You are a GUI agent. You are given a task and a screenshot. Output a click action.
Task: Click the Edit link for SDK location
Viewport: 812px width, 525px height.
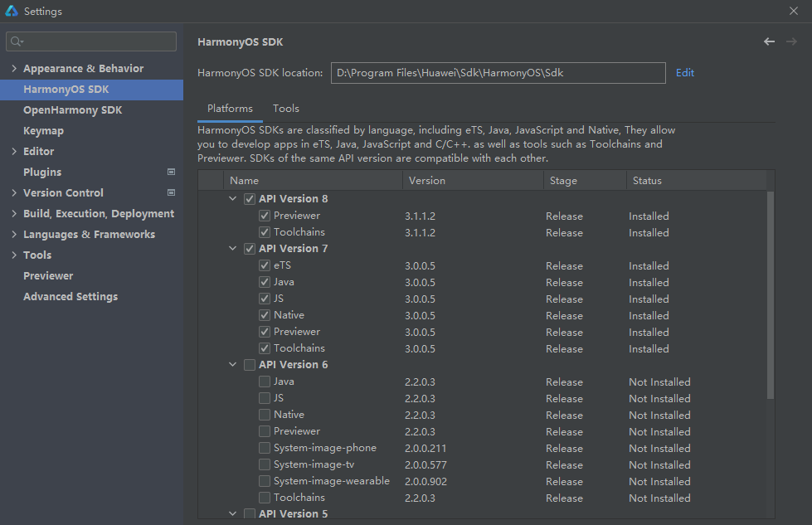684,72
